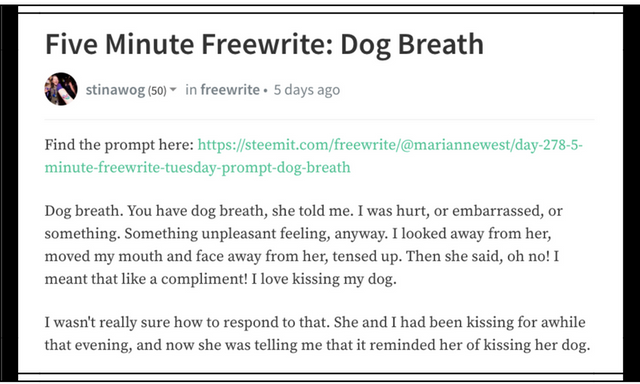
Task: Pick the line starting 'I wasn't really sure'
Action: click(x=315, y=322)
